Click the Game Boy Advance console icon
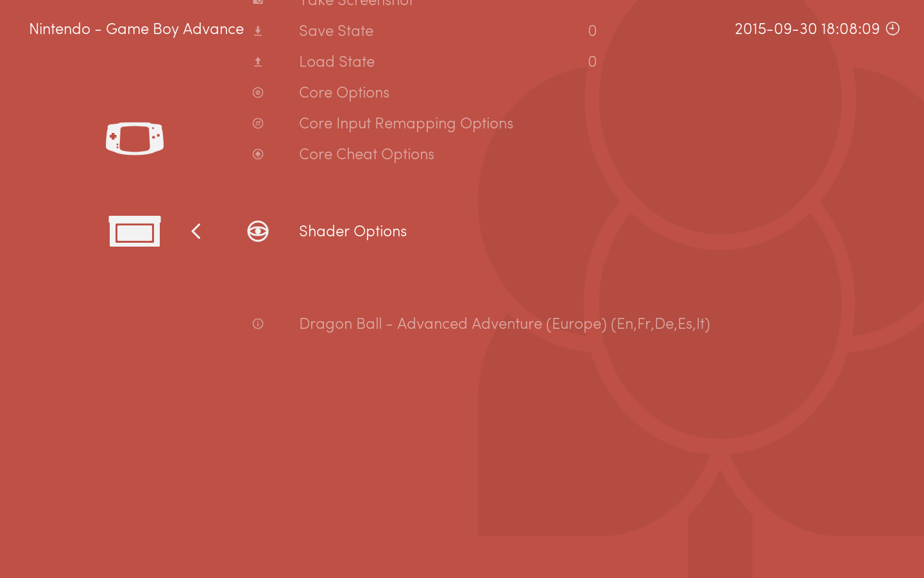This screenshot has height=578, width=924. pos(135,138)
